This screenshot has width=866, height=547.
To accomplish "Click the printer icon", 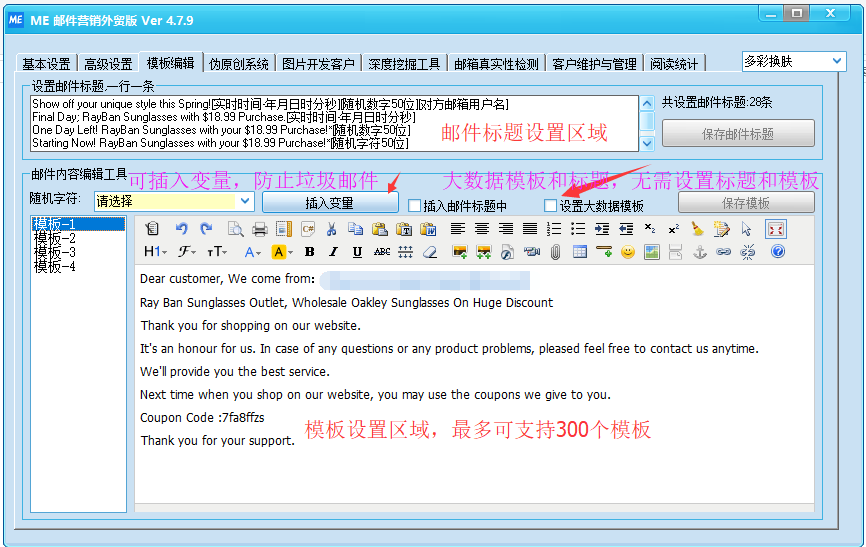I will point(260,229).
